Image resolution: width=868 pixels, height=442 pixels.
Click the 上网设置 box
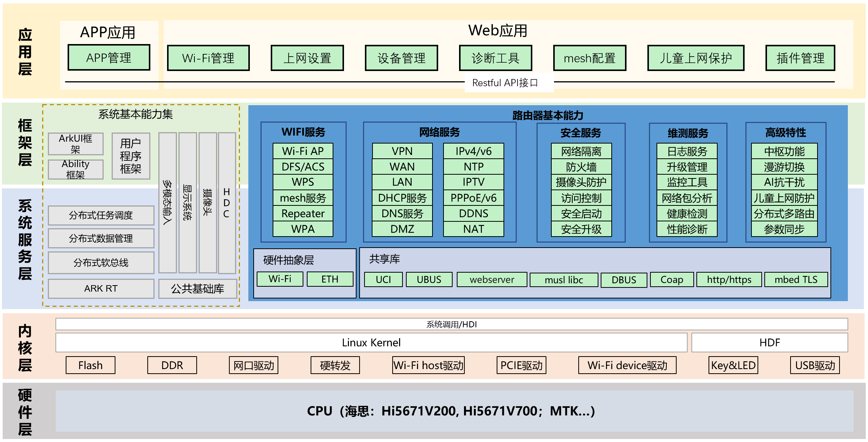tap(307, 58)
